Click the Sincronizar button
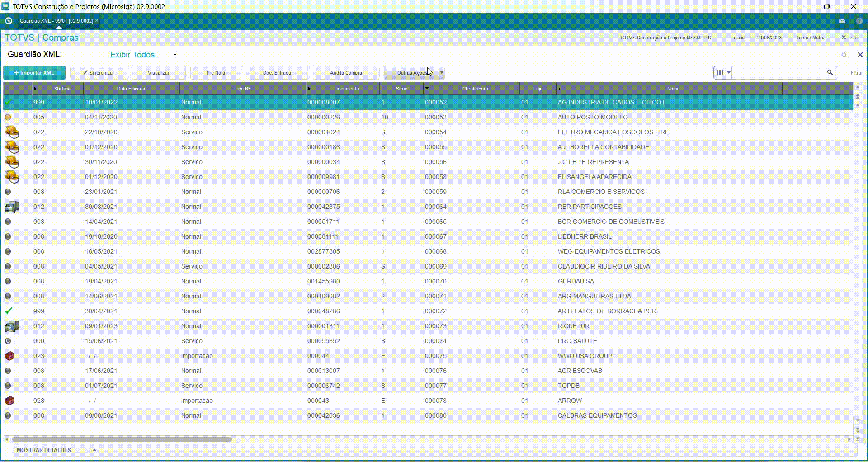868x462 pixels. click(x=99, y=73)
